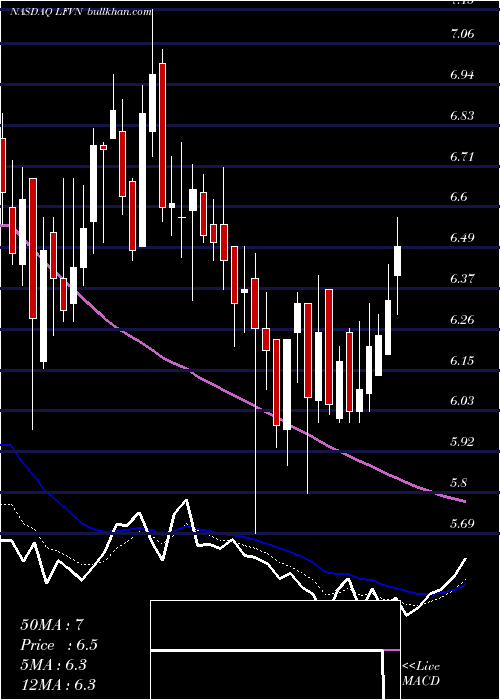The width and height of the screenshot is (500, 700).
Task: Click the latest white candlestick near 6.49
Action: [x=397, y=261]
